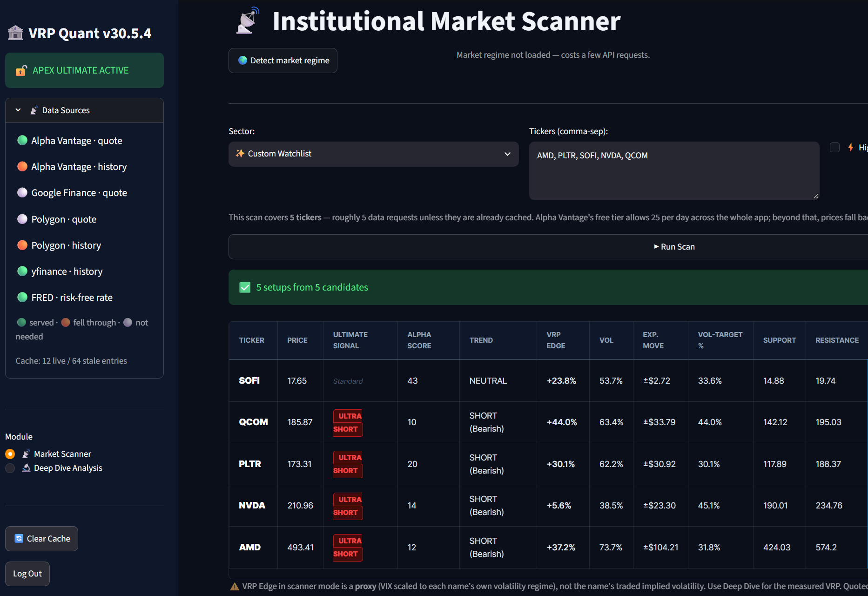Select the Deep Dive Analysis radio button

(x=10, y=468)
